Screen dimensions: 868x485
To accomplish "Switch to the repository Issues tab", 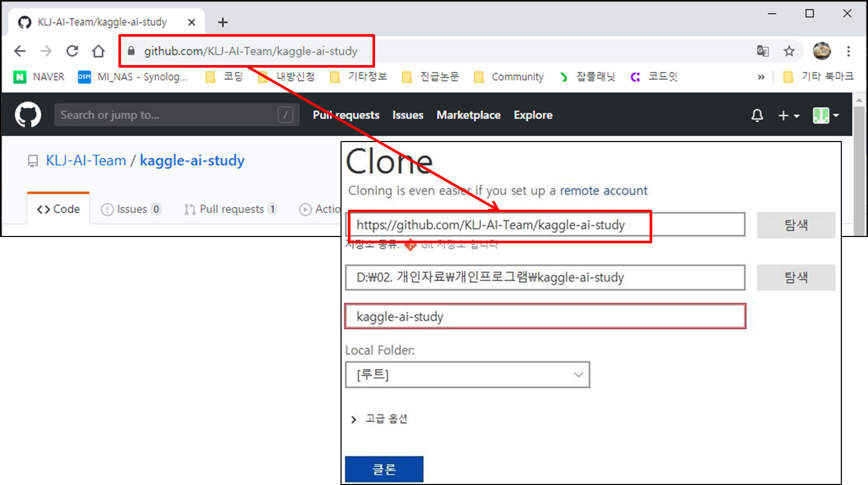I will click(x=130, y=209).
